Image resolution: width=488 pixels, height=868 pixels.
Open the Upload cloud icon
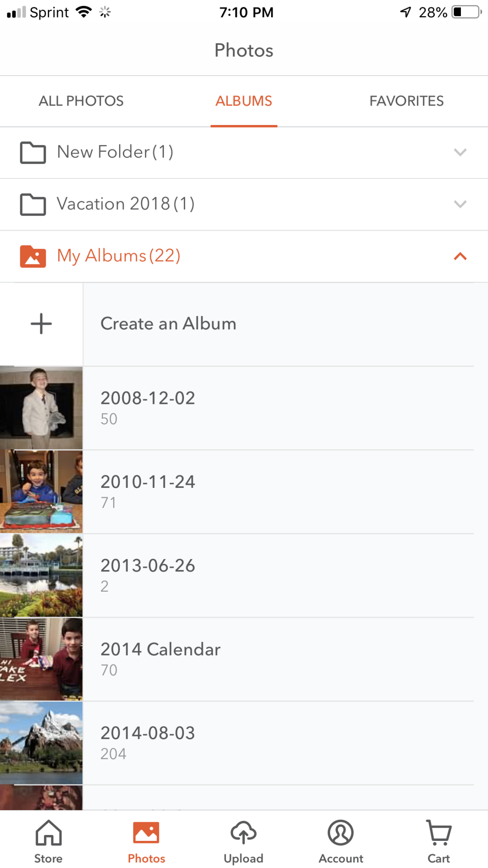tap(244, 832)
